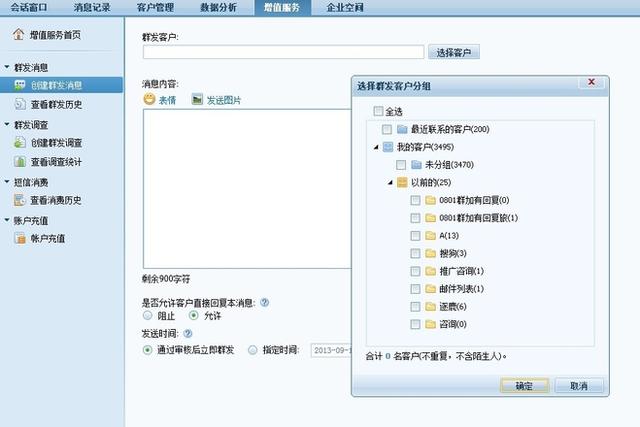The height and width of the screenshot is (427, 640).
Task: Switch to the 客户管理 tab
Action: coord(155,7)
